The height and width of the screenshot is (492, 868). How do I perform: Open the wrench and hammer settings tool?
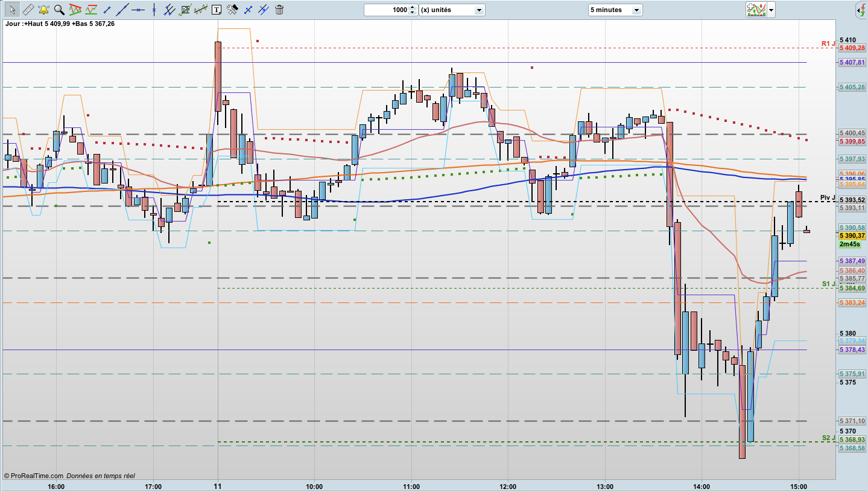pos(232,10)
